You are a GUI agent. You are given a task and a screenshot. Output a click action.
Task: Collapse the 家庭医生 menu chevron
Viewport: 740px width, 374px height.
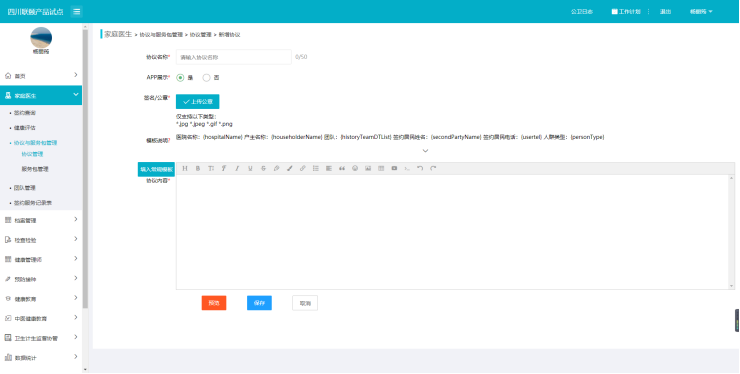(x=76, y=95)
